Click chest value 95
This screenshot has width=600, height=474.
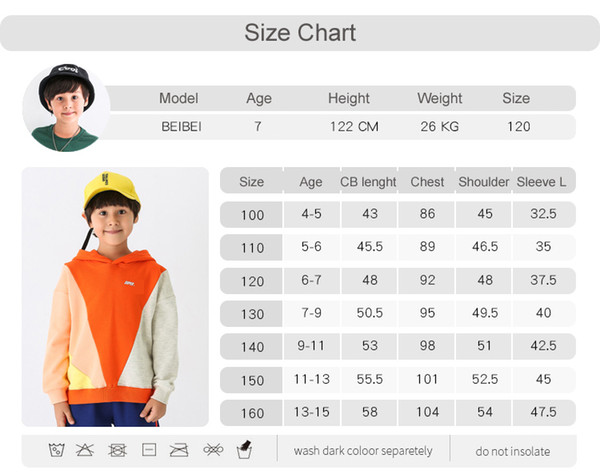pos(427,313)
